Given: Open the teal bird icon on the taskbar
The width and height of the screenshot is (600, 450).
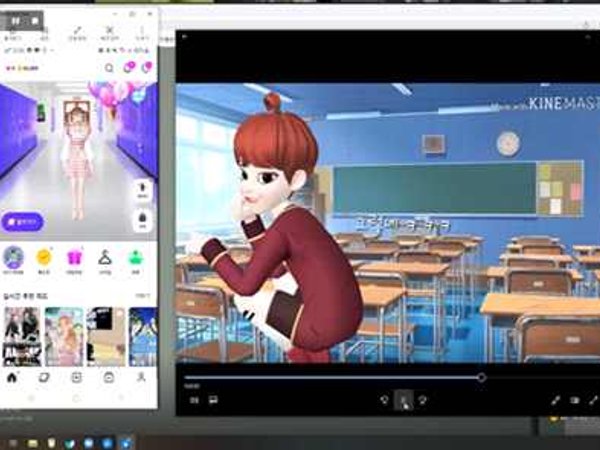Looking at the screenshot, I should [70, 443].
